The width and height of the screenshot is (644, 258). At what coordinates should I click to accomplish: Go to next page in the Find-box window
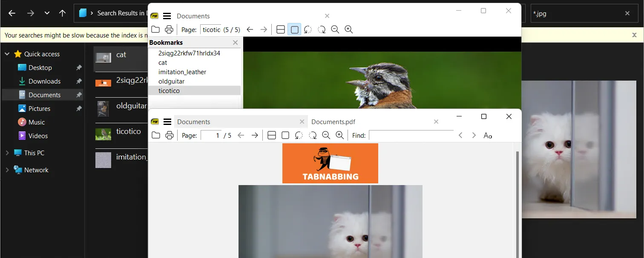point(255,135)
